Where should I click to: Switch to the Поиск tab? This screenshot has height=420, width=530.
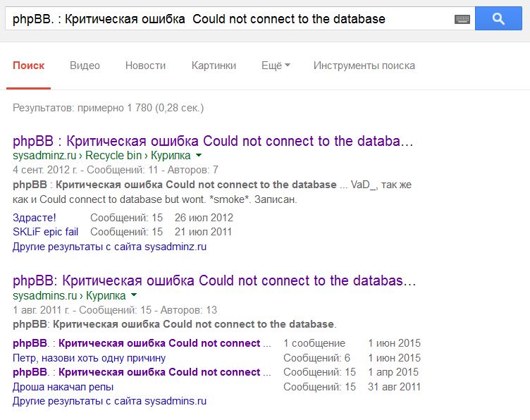tap(28, 66)
